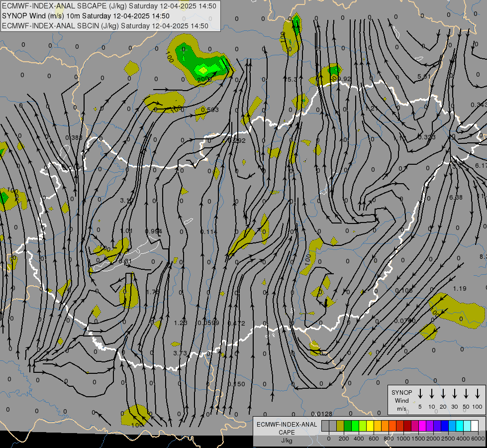This screenshot has height=448, width=487.
Task: Click the bright yellow-green CAPE maximum on the map
Action: (203, 71)
